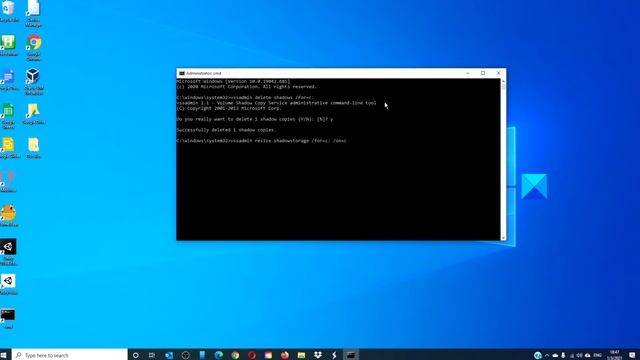Image resolution: width=640 pixels, height=360 pixels.
Task: Launch Google Chrome from the taskbar
Action: [x=236, y=355]
